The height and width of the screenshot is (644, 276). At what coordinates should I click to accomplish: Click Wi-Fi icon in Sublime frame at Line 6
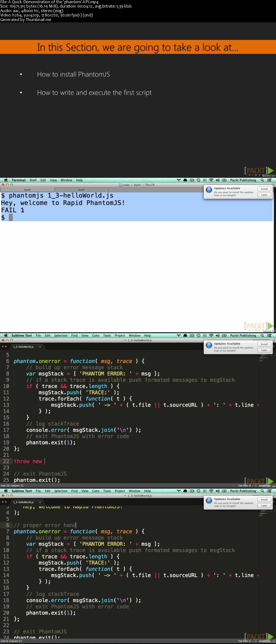click(x=211, y=491)
